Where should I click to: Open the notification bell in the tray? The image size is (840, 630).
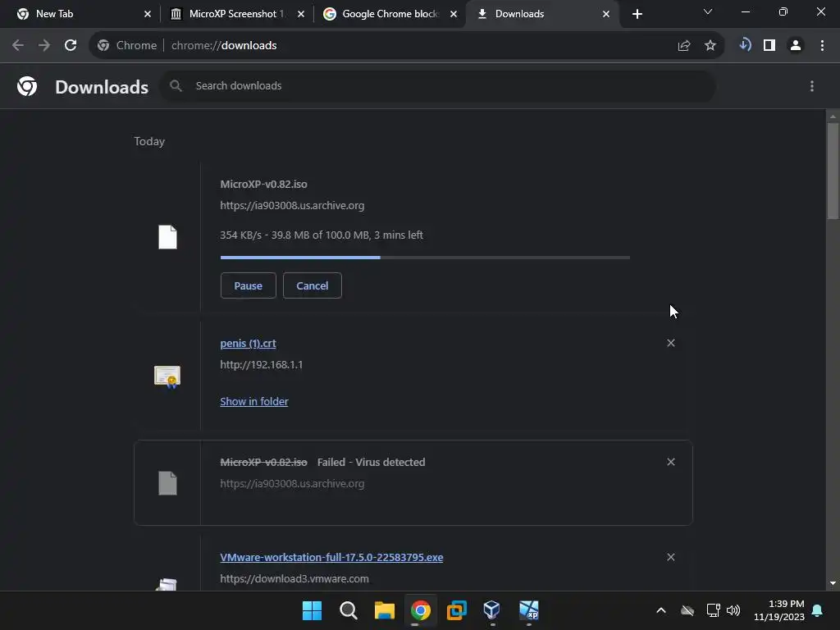(x=818, y=610)
